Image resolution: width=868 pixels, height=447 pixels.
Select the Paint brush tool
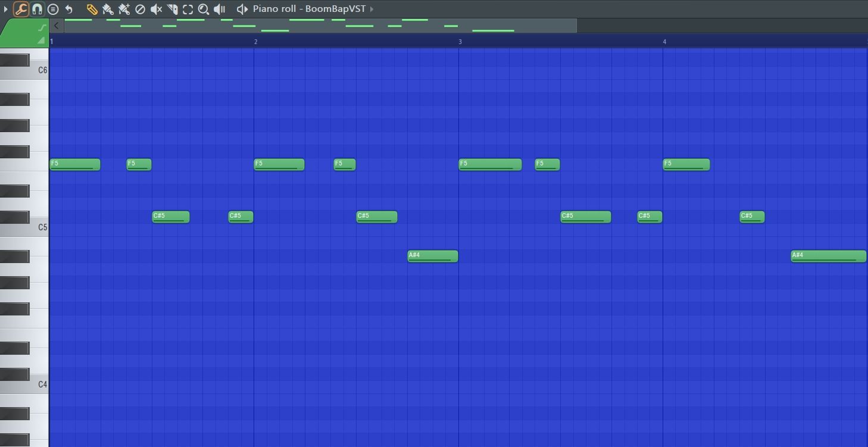[108, 9]
